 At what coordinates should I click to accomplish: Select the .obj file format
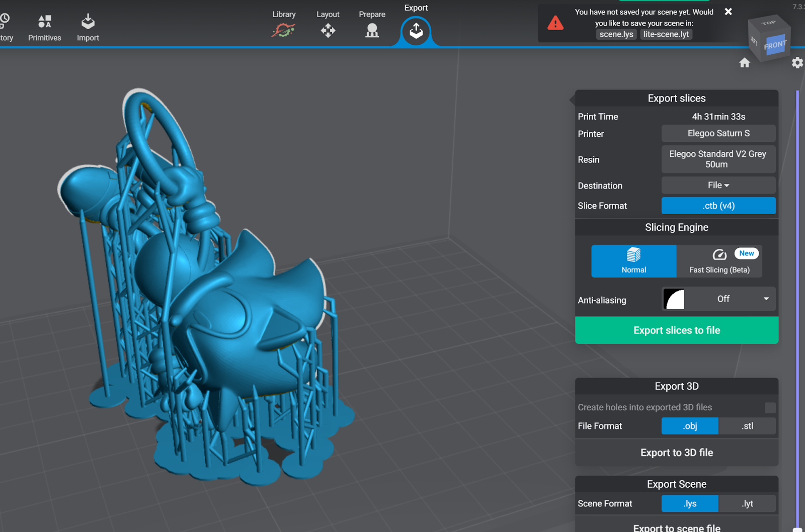pyautogui.click(x=690, y=426)
